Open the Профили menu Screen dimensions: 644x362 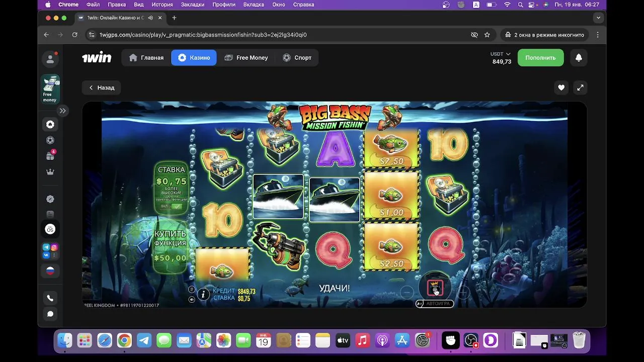[x=224, y=5]
